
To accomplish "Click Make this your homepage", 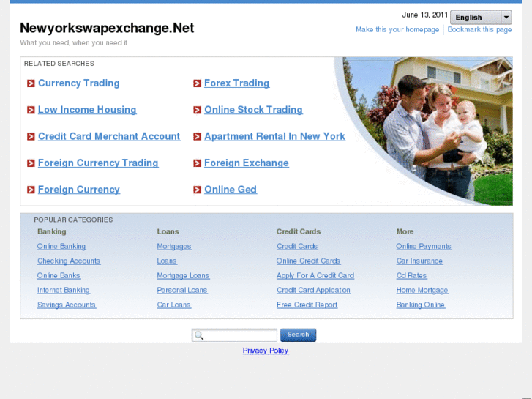I will pos(397,29).
